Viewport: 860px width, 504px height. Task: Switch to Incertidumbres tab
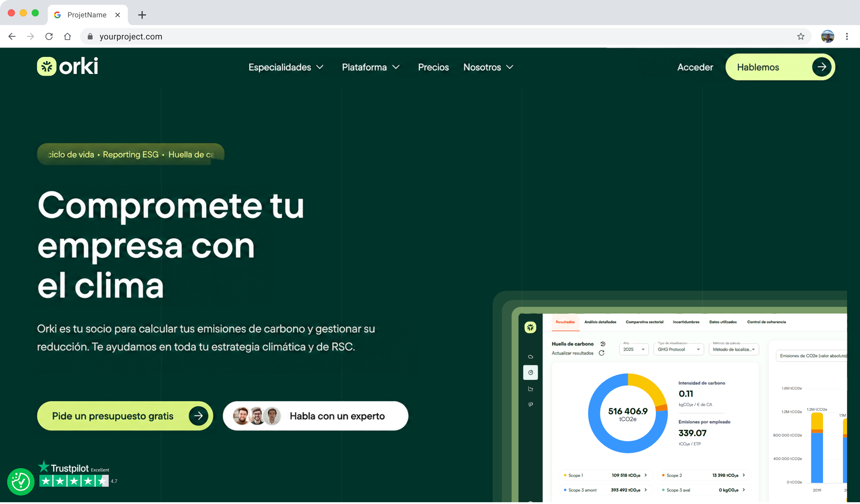tap(686, 322)
